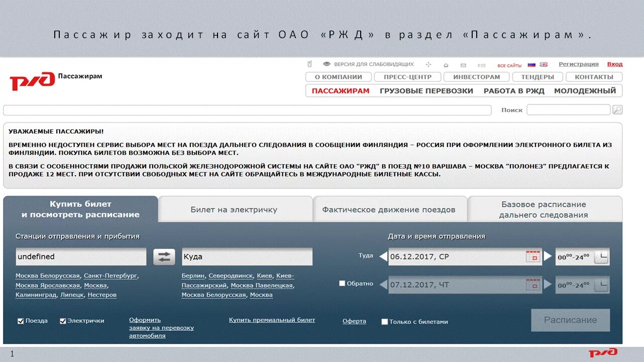Pick Калининград departure suggestion
Viewport: 644px width, 362px height.
36,295
